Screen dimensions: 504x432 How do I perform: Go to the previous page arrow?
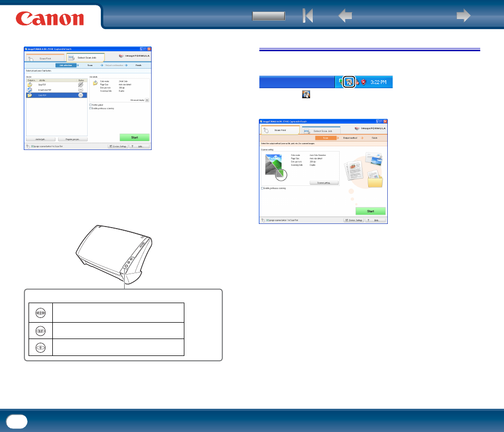click(345, 15)
